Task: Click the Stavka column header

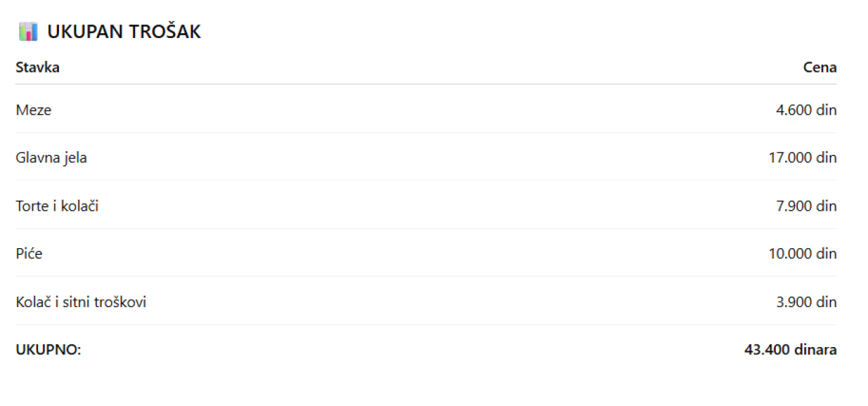Action: click(x=37, y=68)
